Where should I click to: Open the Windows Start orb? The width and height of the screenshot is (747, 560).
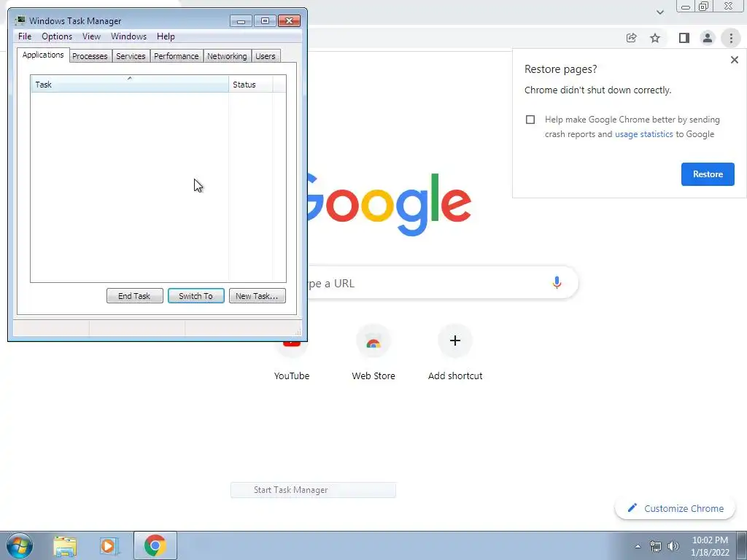pyautogui.click(x=20, y=545)
